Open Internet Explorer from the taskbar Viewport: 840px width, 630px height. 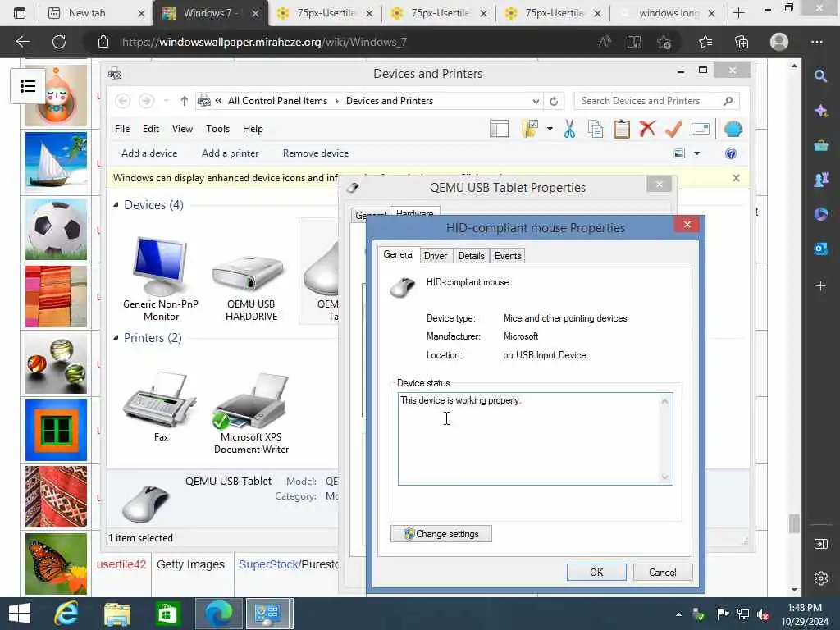point(66,614)
